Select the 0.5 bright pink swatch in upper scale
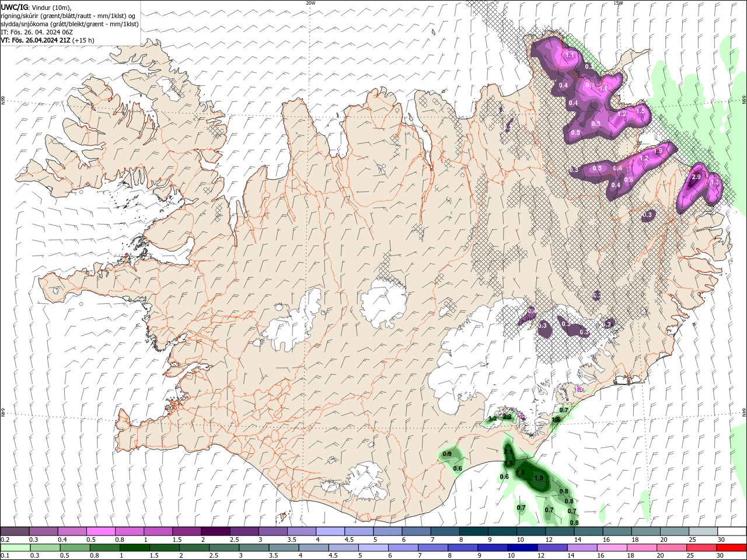 pos(100,531)
